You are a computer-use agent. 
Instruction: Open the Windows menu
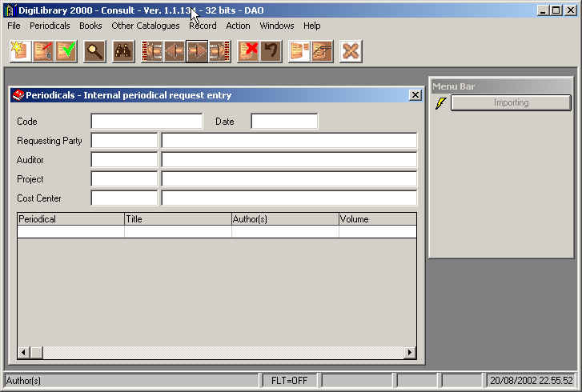[x=277, y=26]
